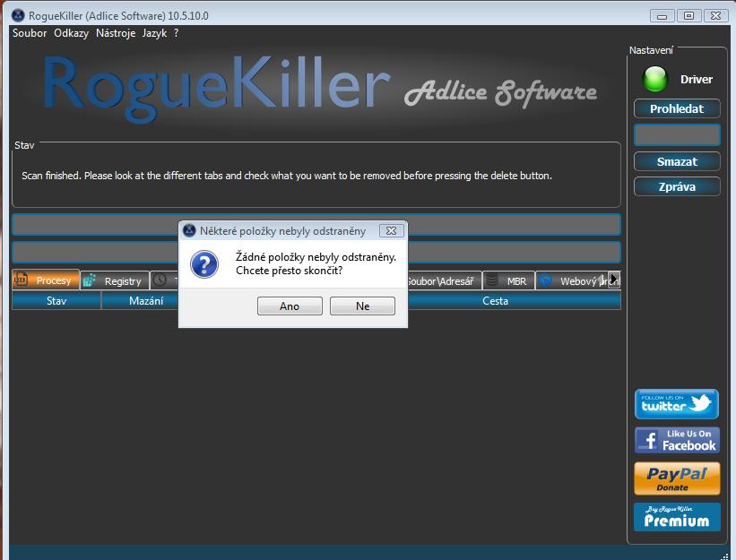This screenshot has width=736, height=560.
Task: Open the Like Us On Facebook badge
Action: pyautogui.click(x=677, y=440)
